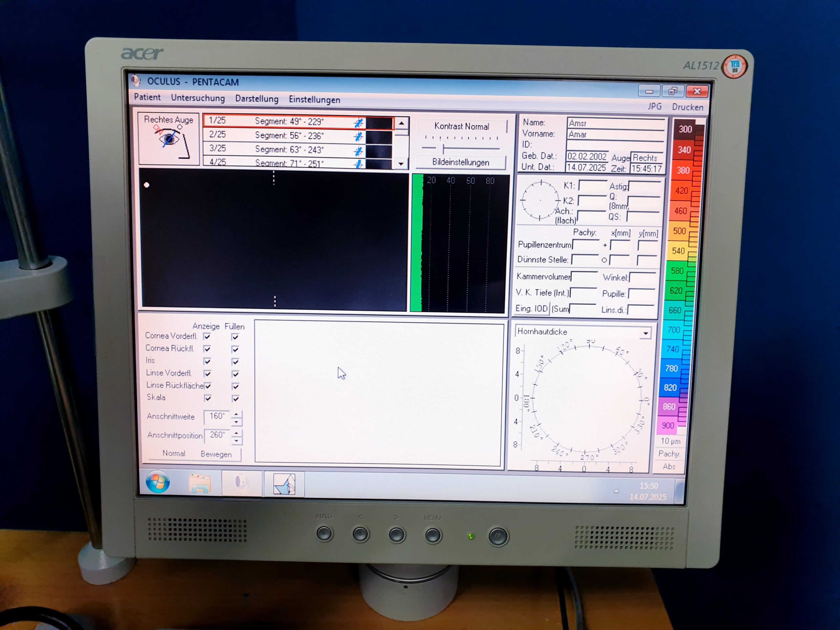Viewport: 840px width, 630px height.
Task: Toggle Iris Füllen checkbox
Action: (236, 362)
